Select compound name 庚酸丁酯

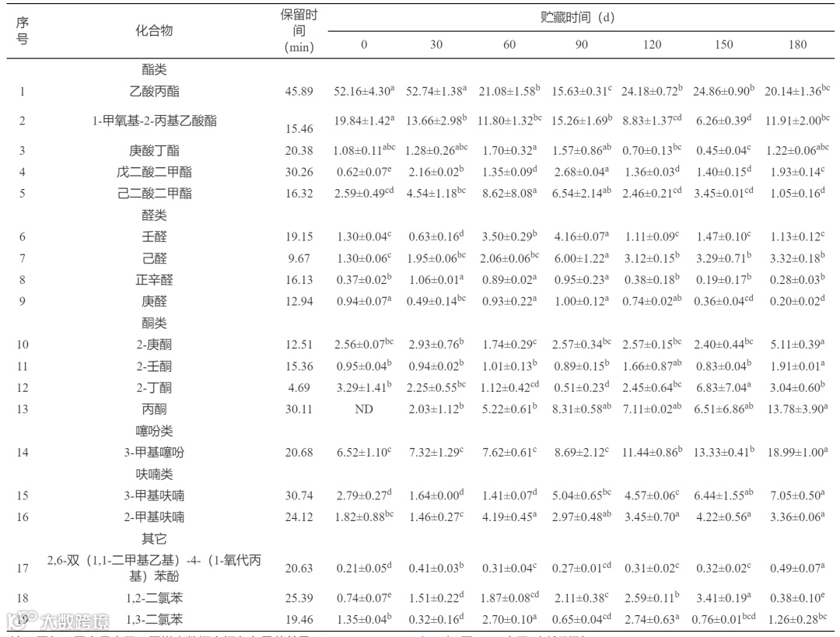click(x=154, y=151)
